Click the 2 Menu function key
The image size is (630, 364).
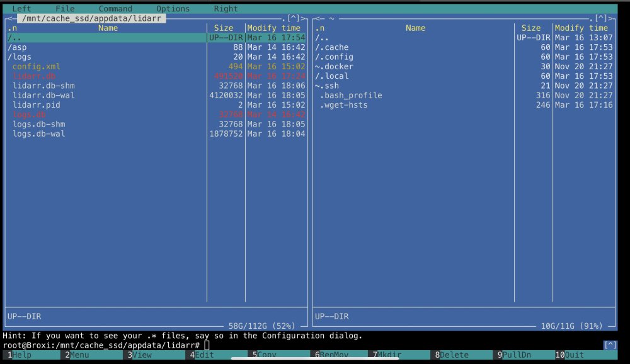point(94,355)
